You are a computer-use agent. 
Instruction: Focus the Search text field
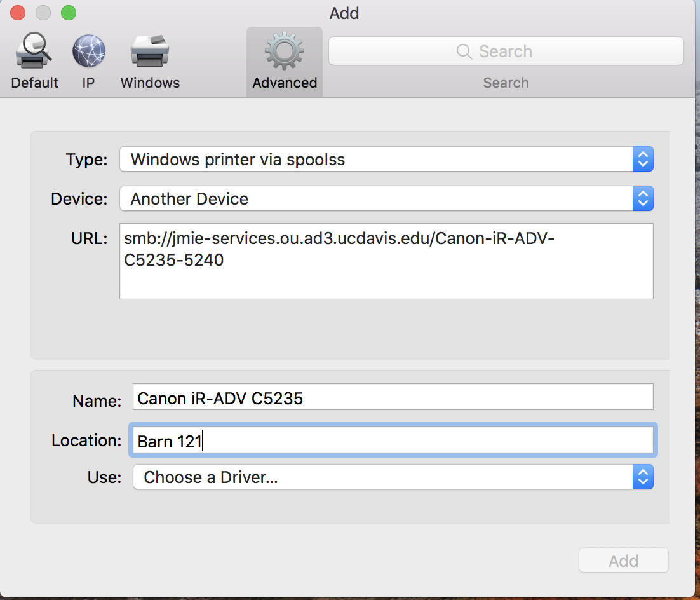point(506,51)
